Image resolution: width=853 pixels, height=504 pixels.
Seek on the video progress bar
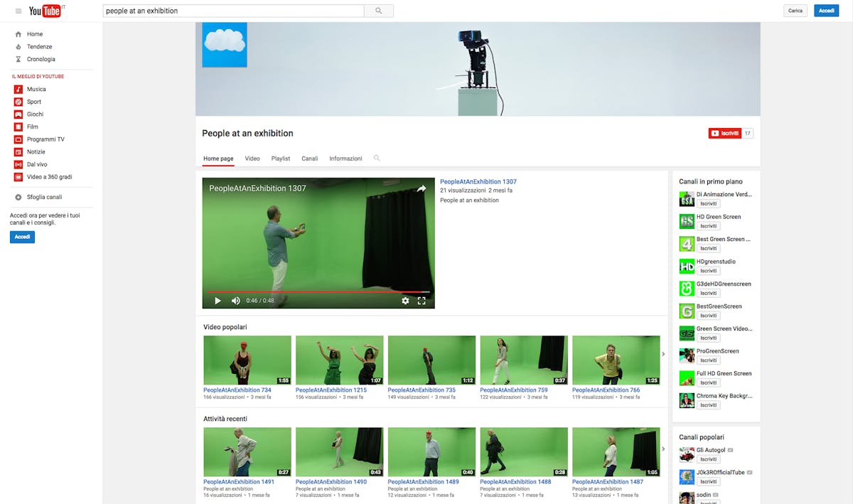318,291
